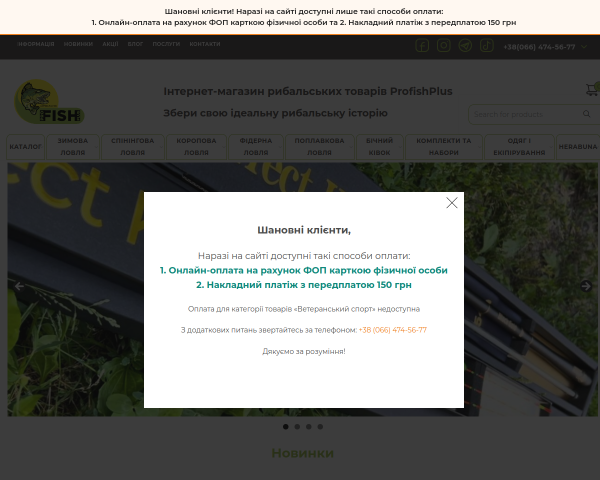Image resolution: width=600 pixels, height=480 pixels.
Task: Open the TikTok profile icon
Action: 487,46
